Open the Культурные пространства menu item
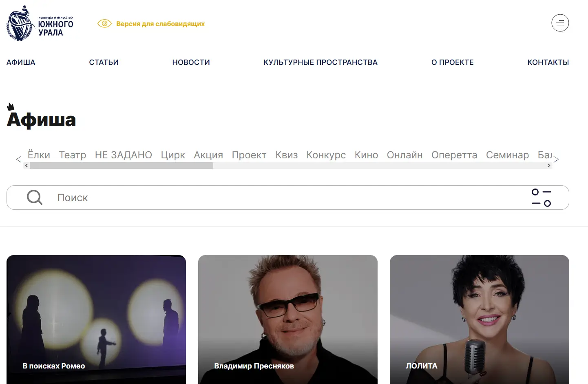 pos(321,62)
